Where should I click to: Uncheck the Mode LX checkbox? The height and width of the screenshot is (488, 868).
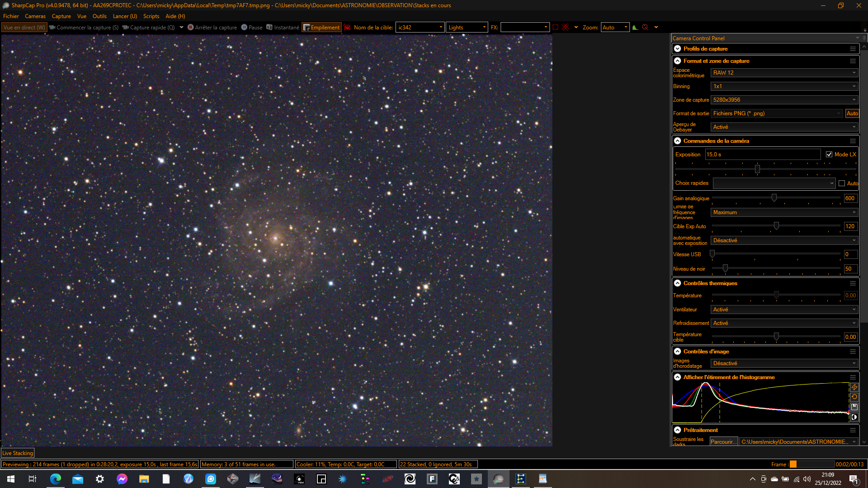tap(829, 155)
